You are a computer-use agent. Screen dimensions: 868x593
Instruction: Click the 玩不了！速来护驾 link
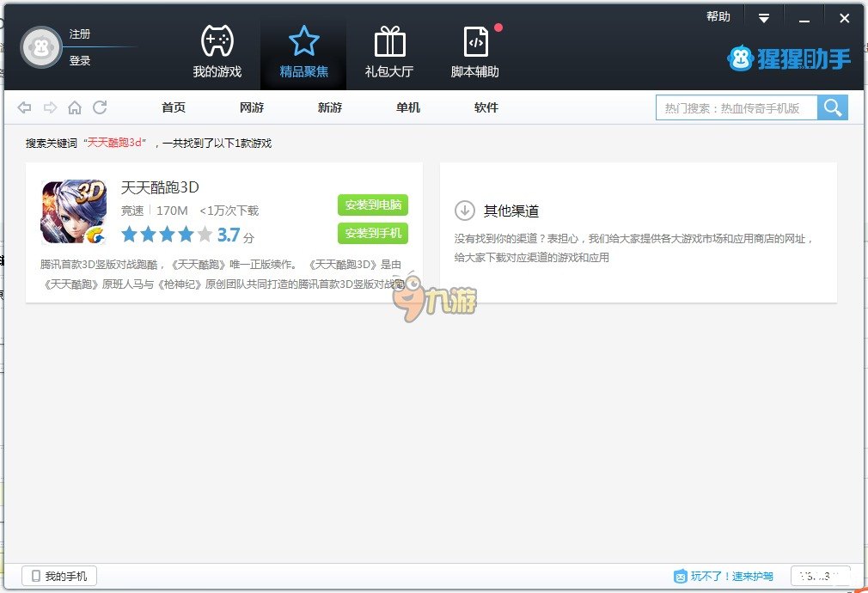724,577
